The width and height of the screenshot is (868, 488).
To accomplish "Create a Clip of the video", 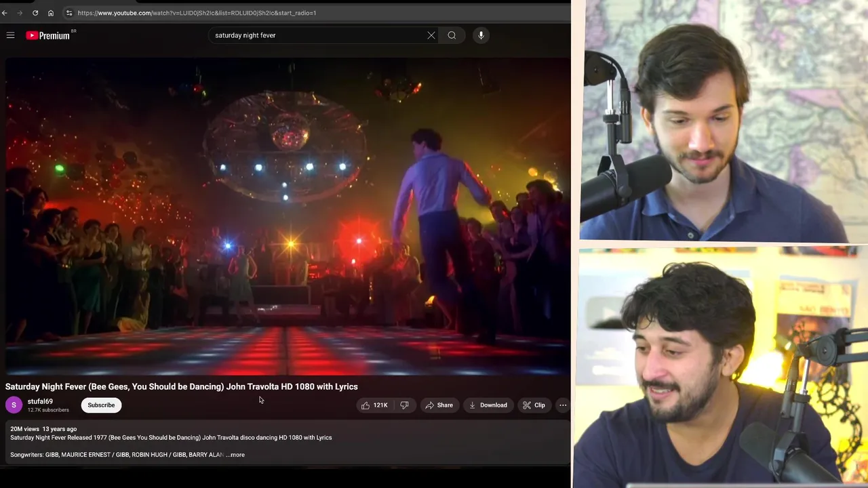I will (x=534, y=405).
